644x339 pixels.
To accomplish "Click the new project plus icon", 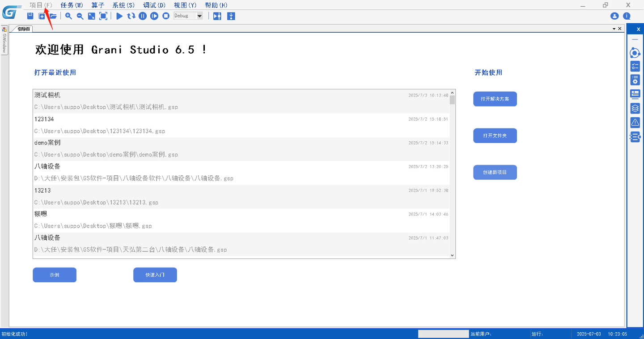I will point(42,16).
